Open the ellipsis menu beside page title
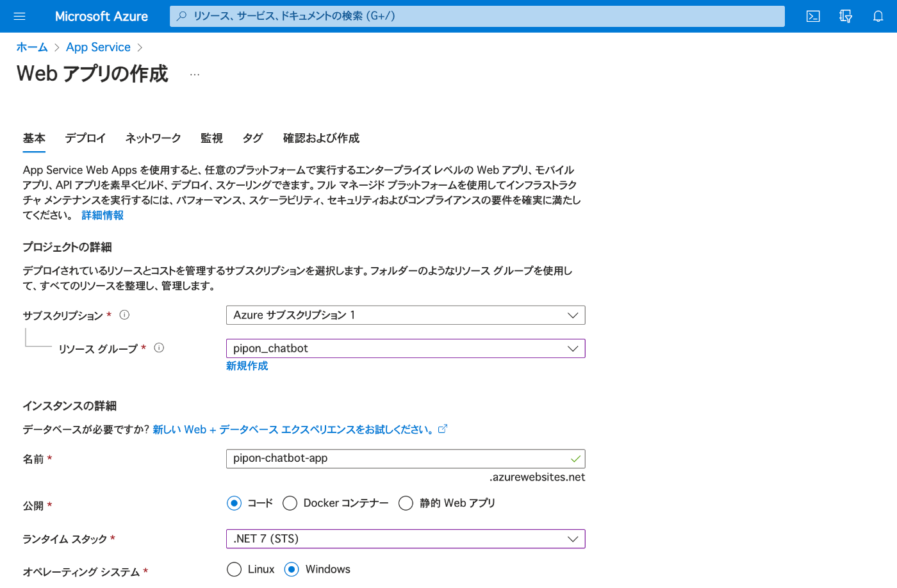The width and height of the screenshot is (897, 588). point(195,74)
